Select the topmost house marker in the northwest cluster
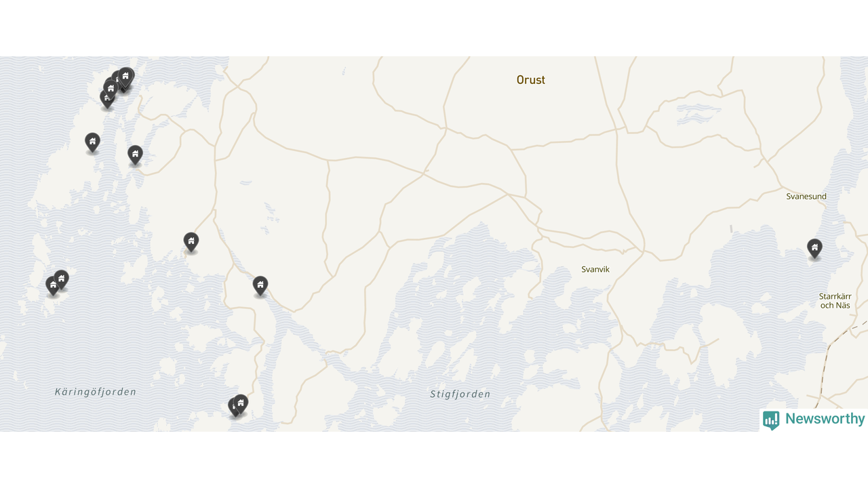868x488 pixels. (x=125, y=77)
